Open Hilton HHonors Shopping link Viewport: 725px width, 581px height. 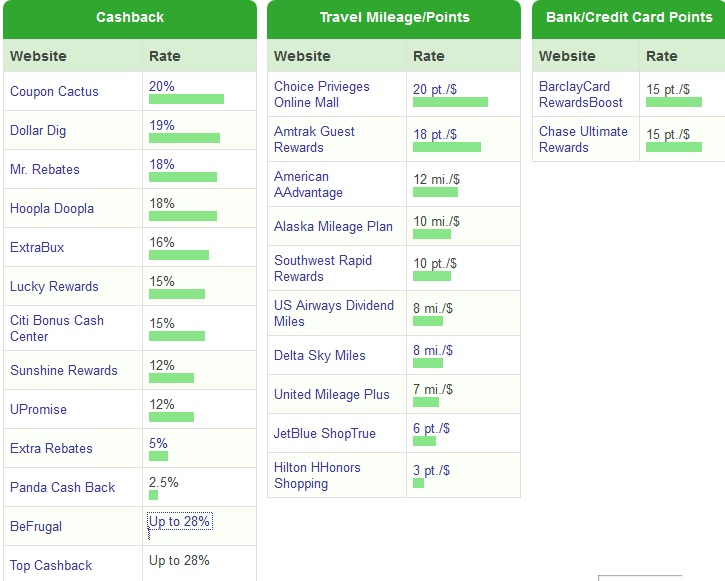317,475
